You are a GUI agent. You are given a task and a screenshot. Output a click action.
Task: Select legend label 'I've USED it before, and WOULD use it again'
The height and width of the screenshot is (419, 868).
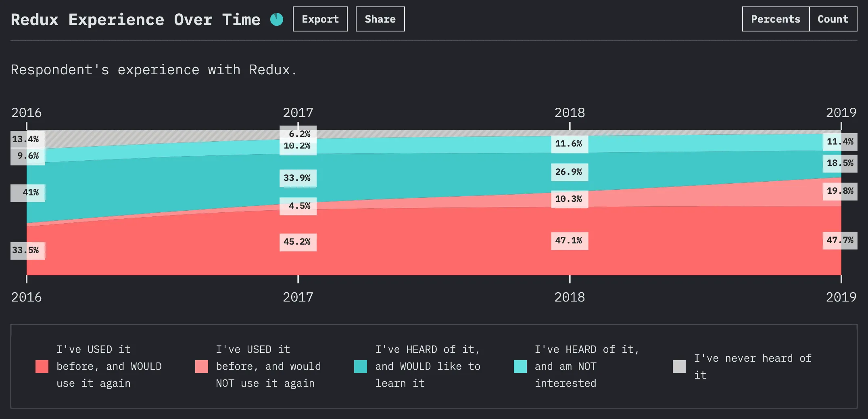coord(109,367)
